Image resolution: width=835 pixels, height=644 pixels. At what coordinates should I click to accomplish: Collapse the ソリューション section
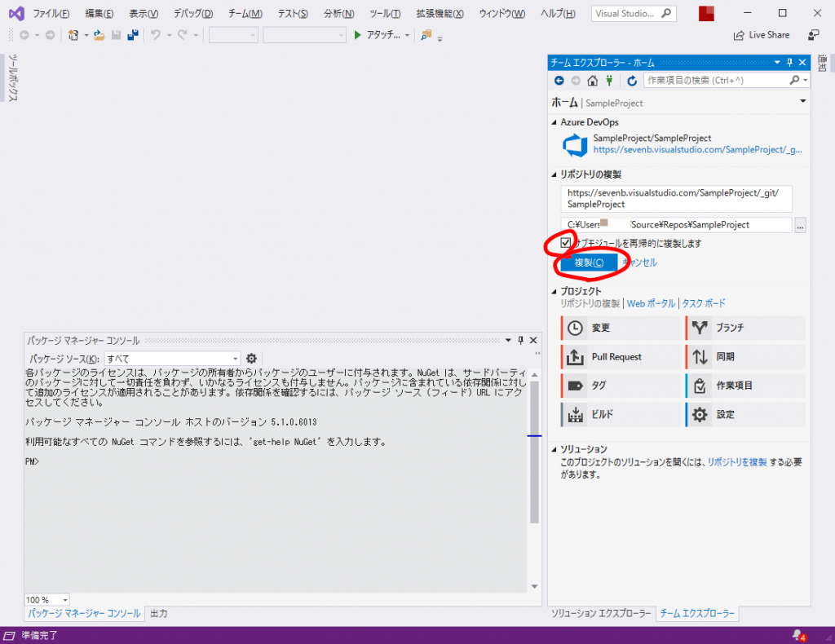tap(554, 450)
